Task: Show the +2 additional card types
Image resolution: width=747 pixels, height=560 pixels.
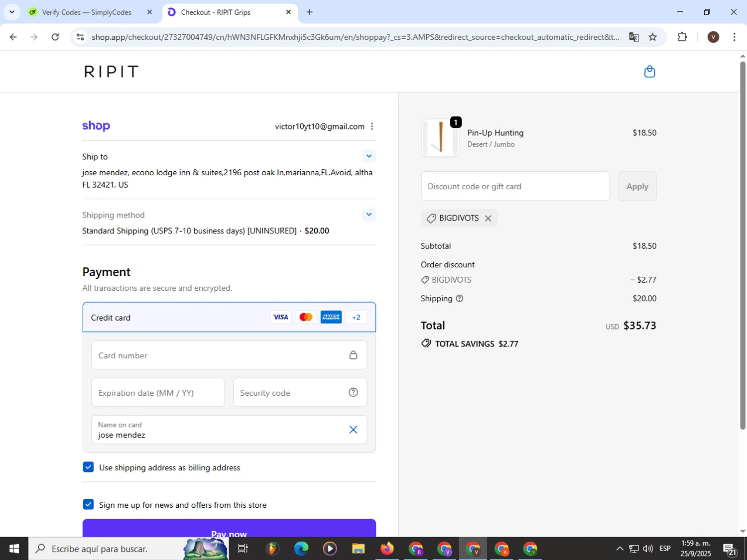Action: point(356,317)
